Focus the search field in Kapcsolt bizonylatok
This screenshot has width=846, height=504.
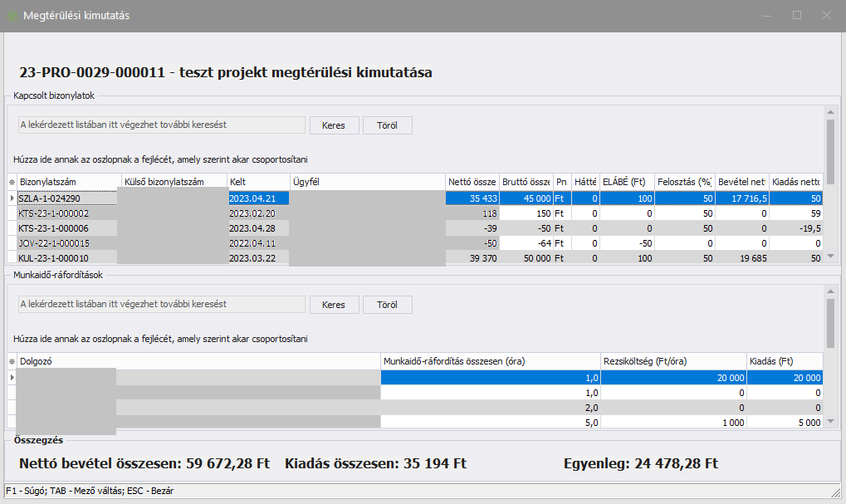(x=161, y=125)
